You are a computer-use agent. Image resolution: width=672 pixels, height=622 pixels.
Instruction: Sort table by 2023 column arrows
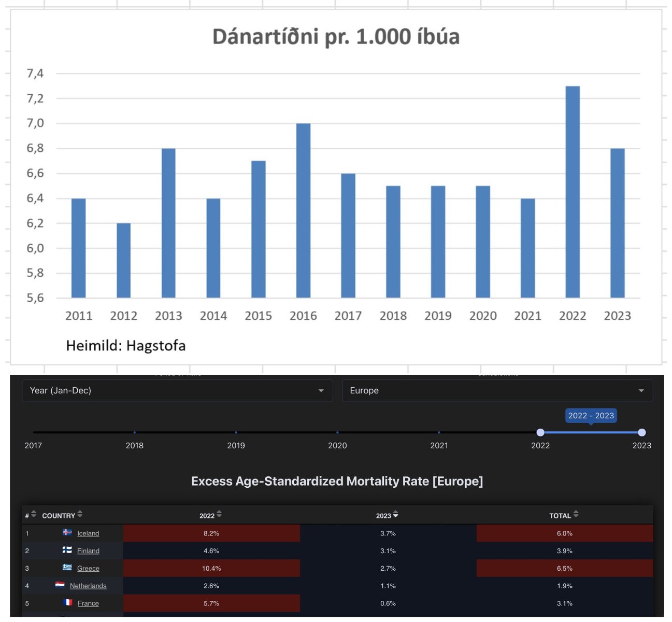click(x=396, y=515)
